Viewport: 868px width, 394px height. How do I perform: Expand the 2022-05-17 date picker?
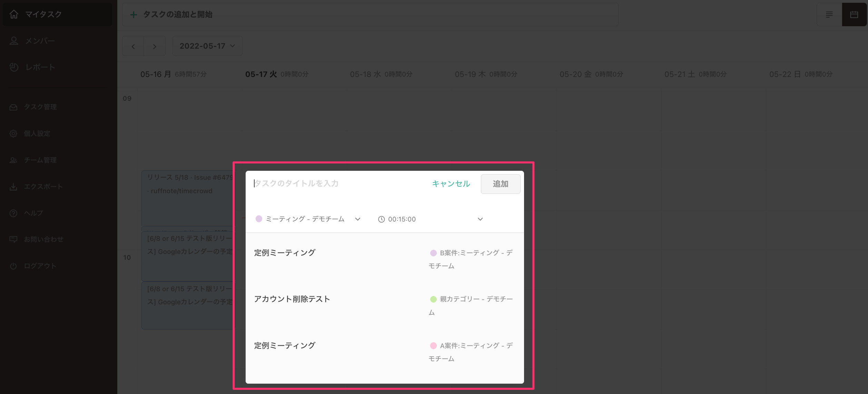[207, 46]
